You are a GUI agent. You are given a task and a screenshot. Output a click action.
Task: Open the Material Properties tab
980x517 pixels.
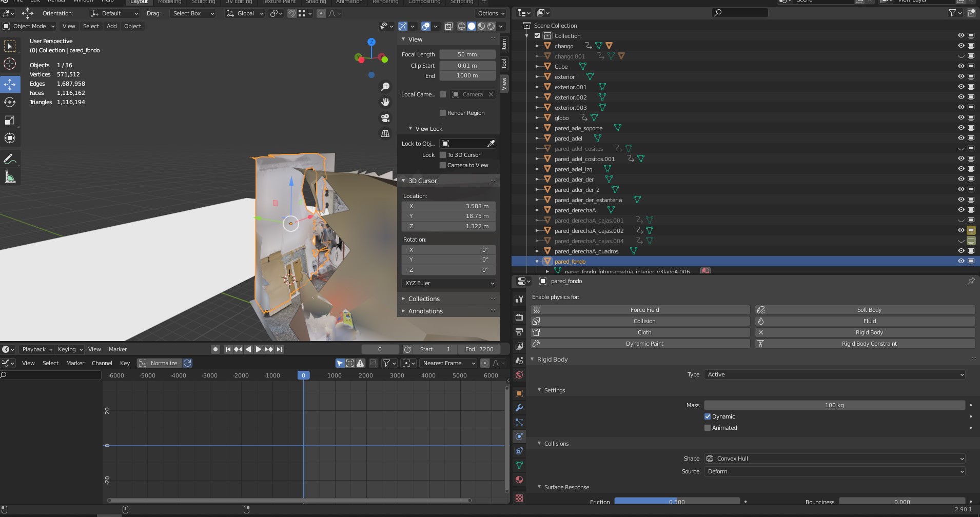coord(519,479)
